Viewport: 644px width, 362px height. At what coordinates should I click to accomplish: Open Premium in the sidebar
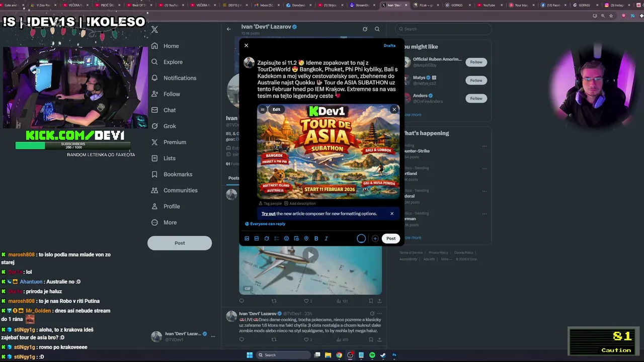[169, 142]
